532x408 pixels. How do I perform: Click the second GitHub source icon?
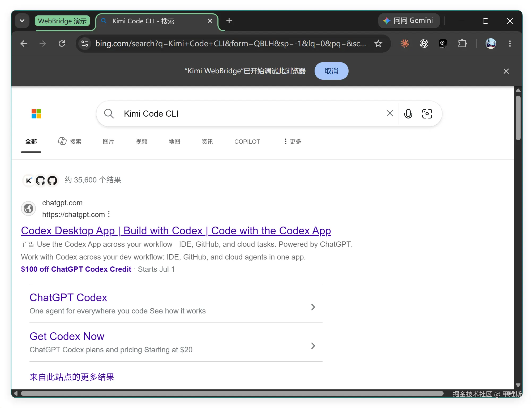pyautogui.click(x=52, y=181)
